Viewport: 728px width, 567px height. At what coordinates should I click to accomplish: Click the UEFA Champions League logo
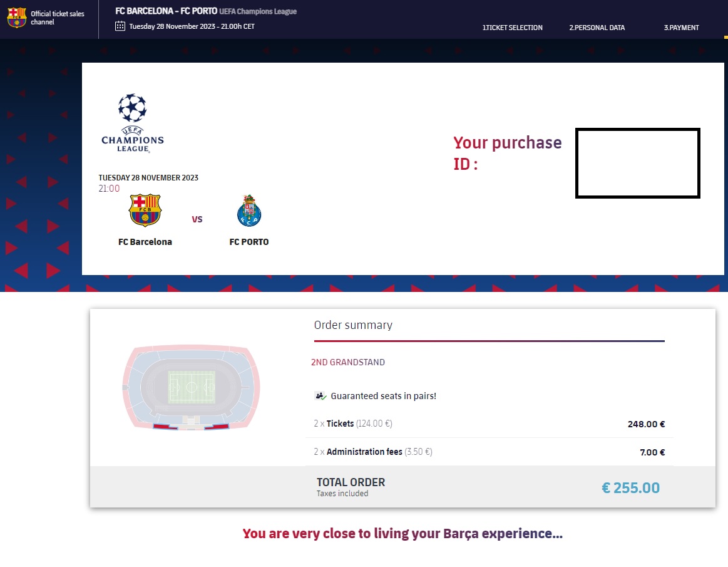point(133,123)
